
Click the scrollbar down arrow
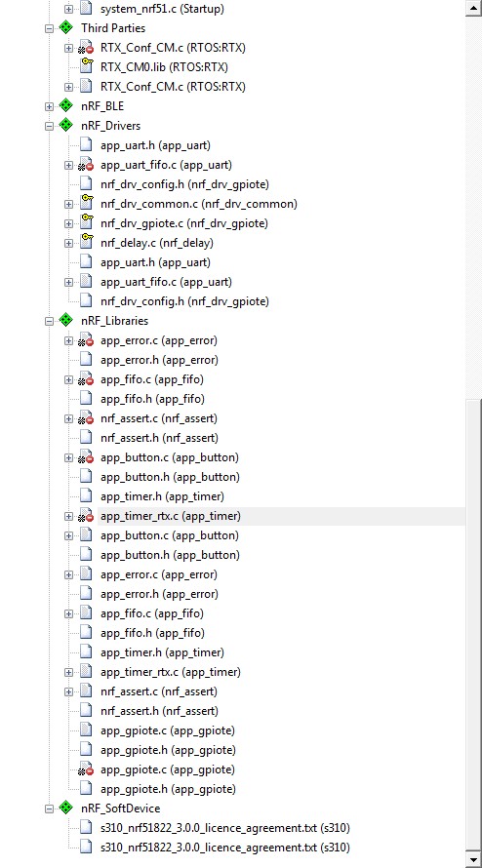(x=473, y=859)
